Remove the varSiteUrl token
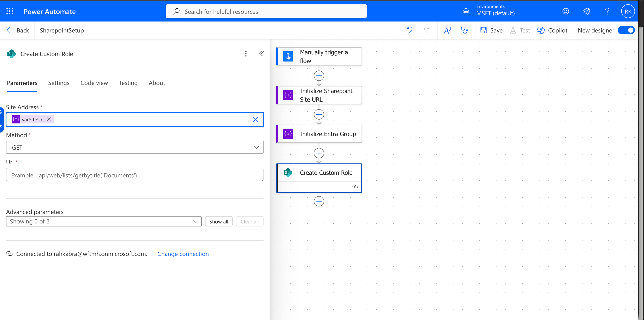Image resolution: width=644 pixels, height=320 pixels. click(x=49, y=119)
